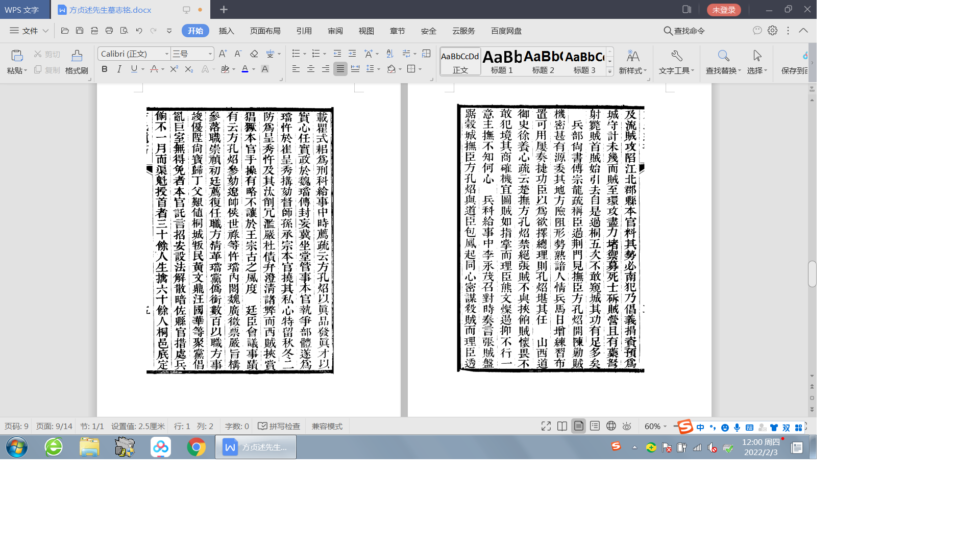Toggle italic formatting
980x551 pixels.
(x=119, y=69)
